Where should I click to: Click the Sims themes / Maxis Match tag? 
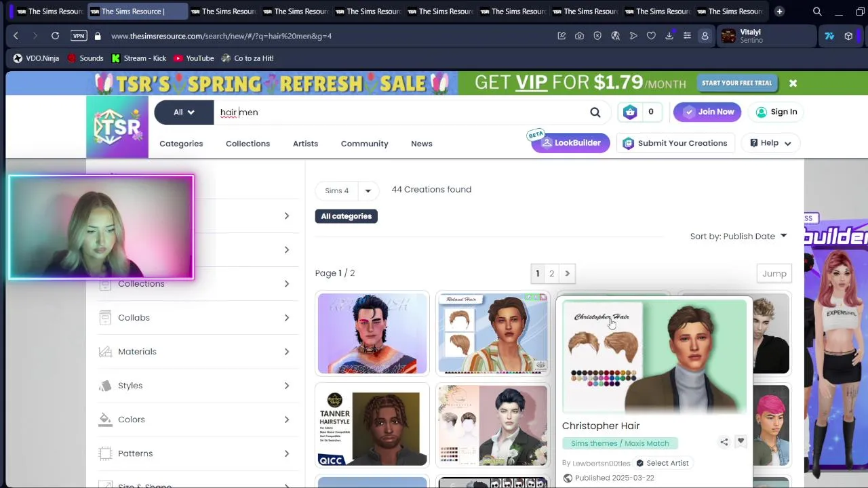tap(619, 443)
